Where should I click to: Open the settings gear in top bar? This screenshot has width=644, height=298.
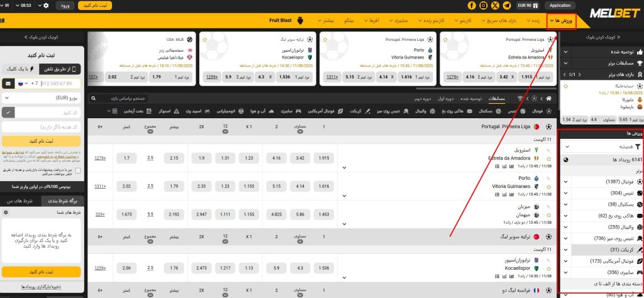pyautogui.click(x=45, y=6)
